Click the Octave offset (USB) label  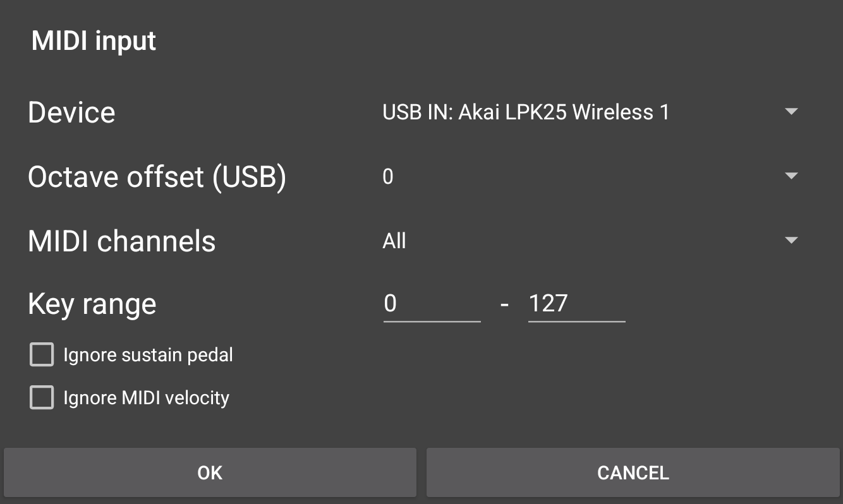coord(157,177)
